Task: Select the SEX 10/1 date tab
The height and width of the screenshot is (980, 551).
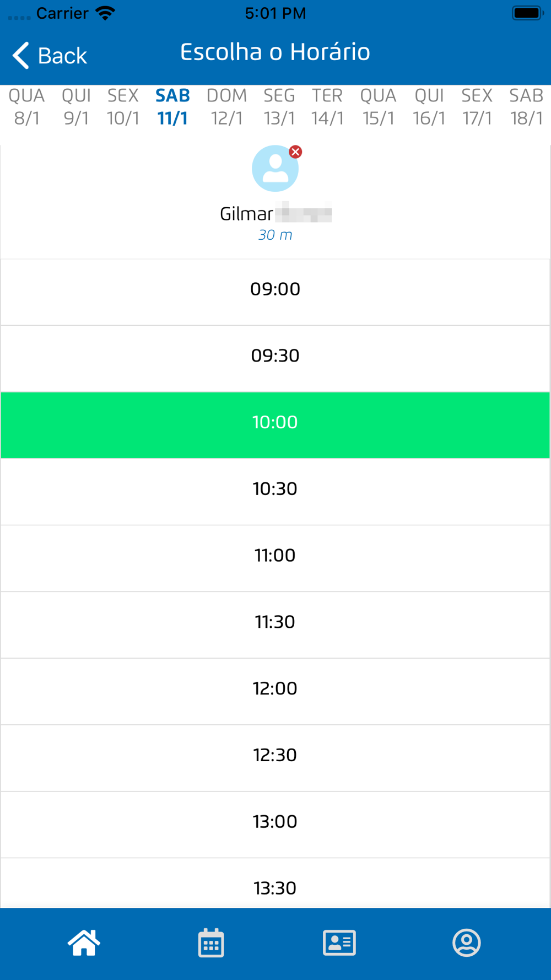Action: [123, 107]
